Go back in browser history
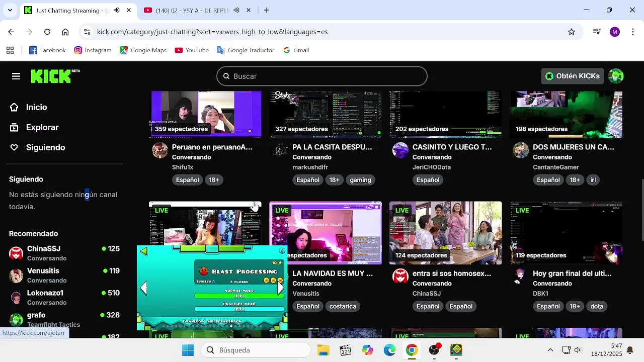 (x=11, y=32)
